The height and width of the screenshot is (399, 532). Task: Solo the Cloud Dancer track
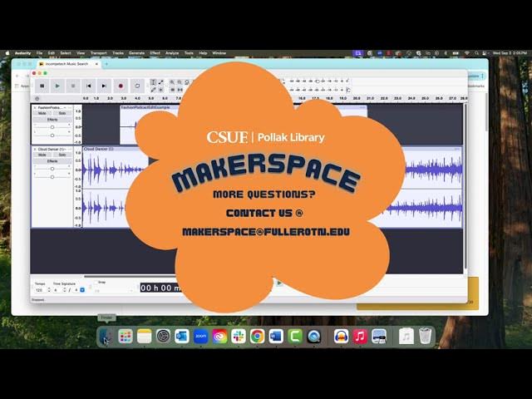click(x=62, y=155)
